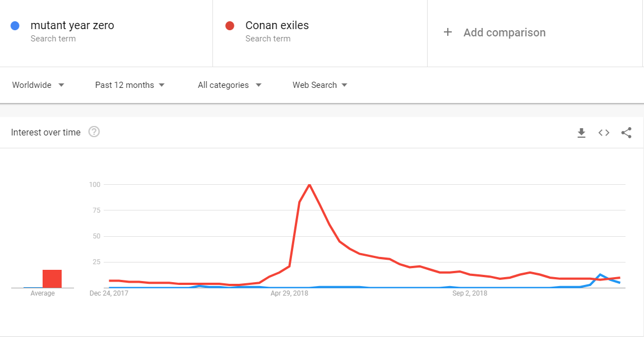Share the interest over time chart
Viewport: 644px width, 337px height.
[626, 133]
